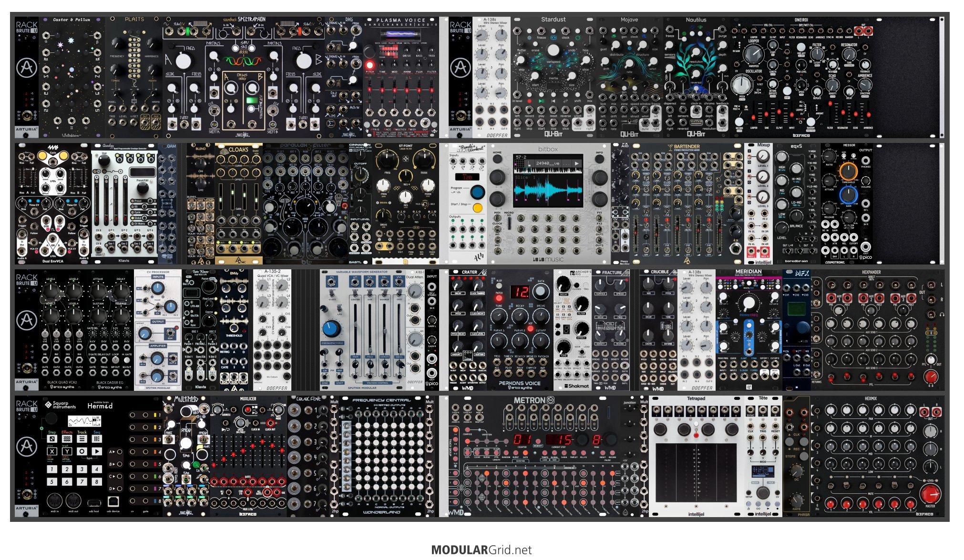Hit the X zoom button on Hermod
The width and height of the screenshot is (964, 560).
click(x=52, y=452)
